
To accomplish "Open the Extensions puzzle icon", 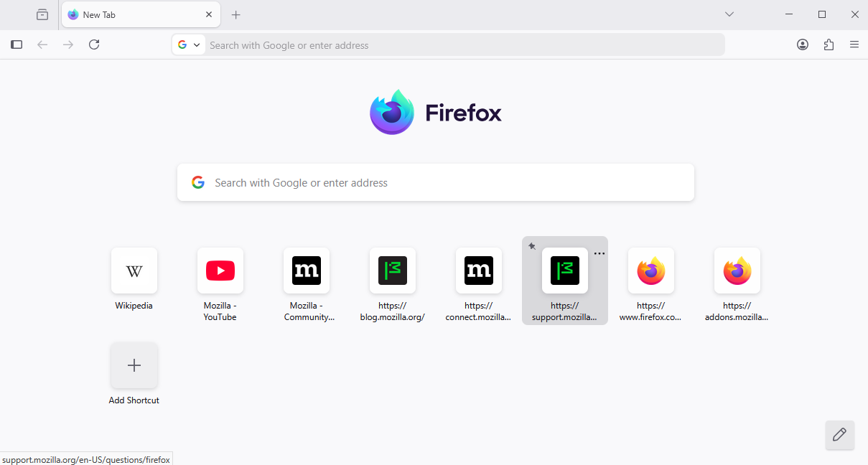I will [829, 44].
